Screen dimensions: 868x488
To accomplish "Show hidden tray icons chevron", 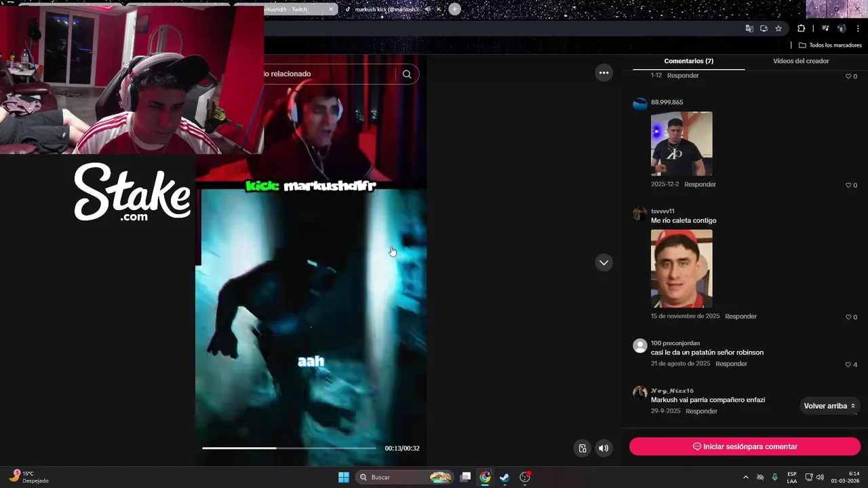I will point(746,477).
